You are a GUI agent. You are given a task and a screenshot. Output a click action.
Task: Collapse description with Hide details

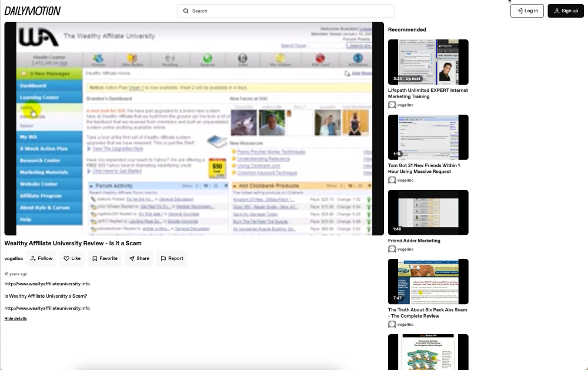pos(15,318)
